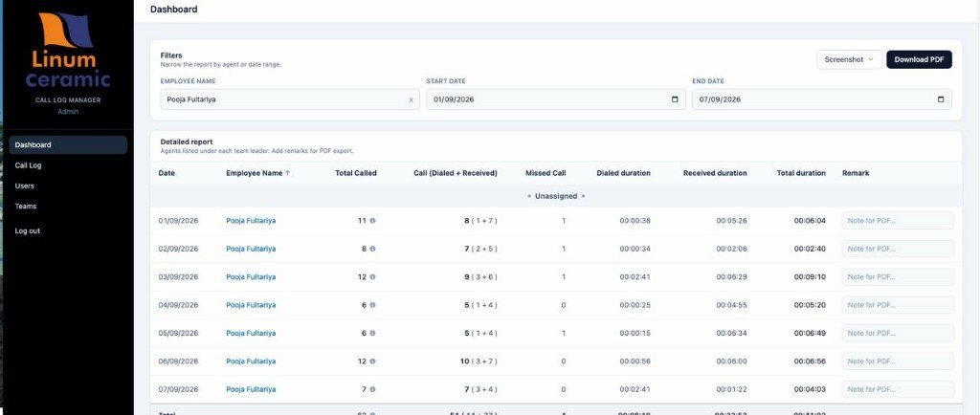The width and height of the screenshot is (980, 415).
Task: Open the 02/09/2026 date link
Action: pyautogui.click(x=178, y=249)
